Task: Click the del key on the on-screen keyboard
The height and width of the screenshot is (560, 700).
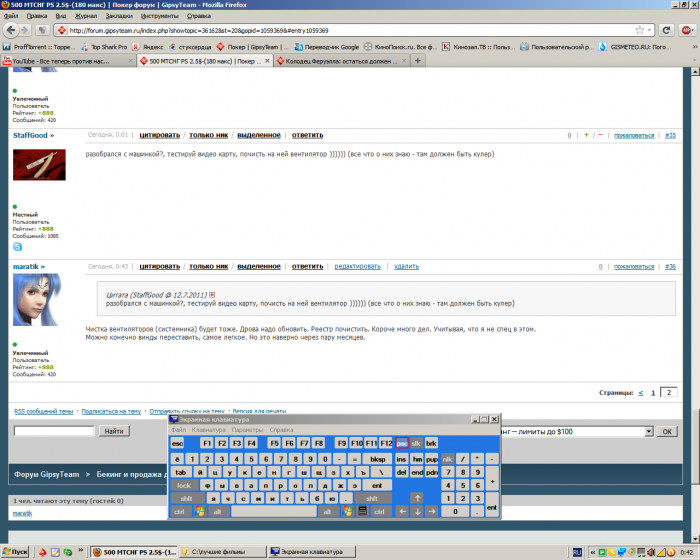Action: click(401, 472)
